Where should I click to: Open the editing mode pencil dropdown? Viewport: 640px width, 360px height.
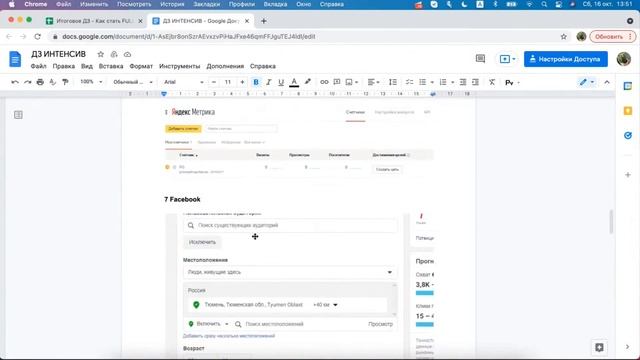tap(587, 82)
